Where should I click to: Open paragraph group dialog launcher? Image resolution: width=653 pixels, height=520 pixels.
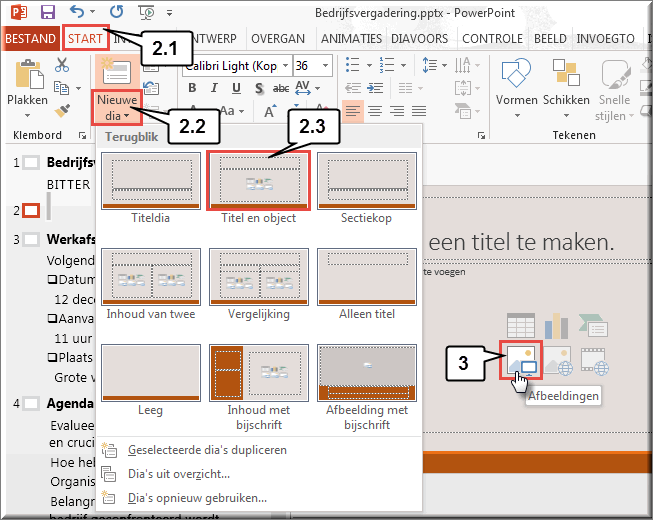[x=481, y=135]
